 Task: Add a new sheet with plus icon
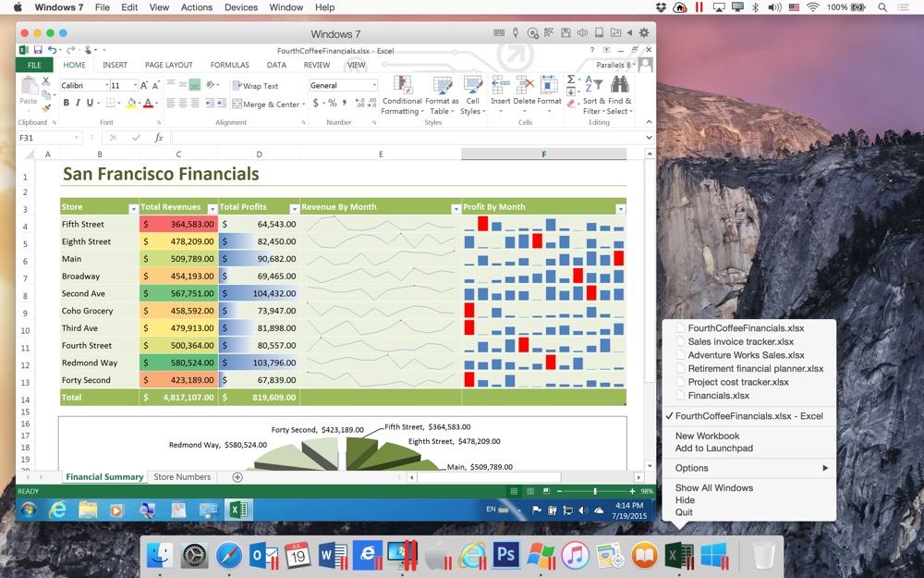point(237,477)
